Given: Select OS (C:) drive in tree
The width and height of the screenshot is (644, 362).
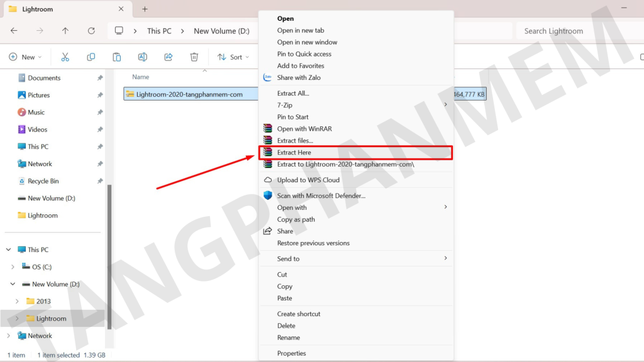Looking at the screenshot, I should click(x=42, y=266).
